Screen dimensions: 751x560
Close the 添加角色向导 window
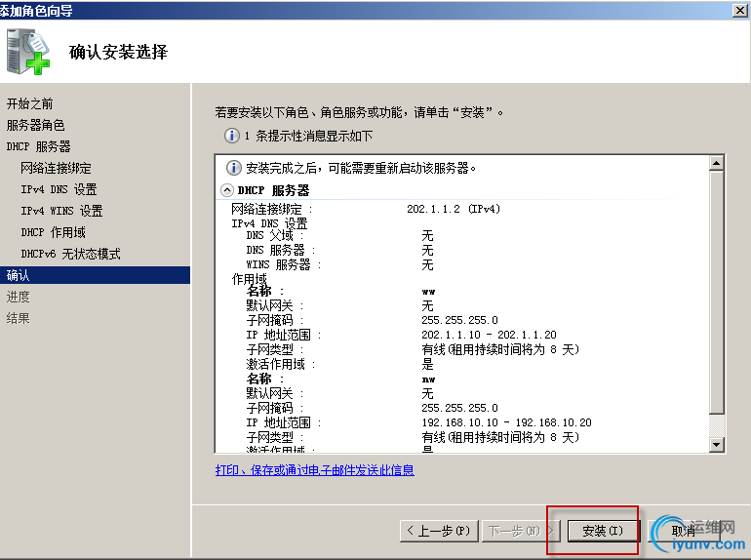pyautogui.click(x=740, y=10)
